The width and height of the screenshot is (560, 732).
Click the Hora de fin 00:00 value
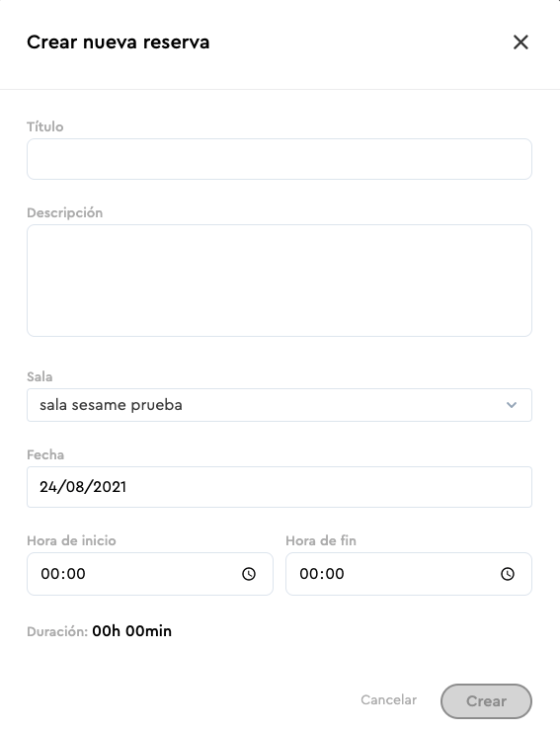click(x=322, y=574)
